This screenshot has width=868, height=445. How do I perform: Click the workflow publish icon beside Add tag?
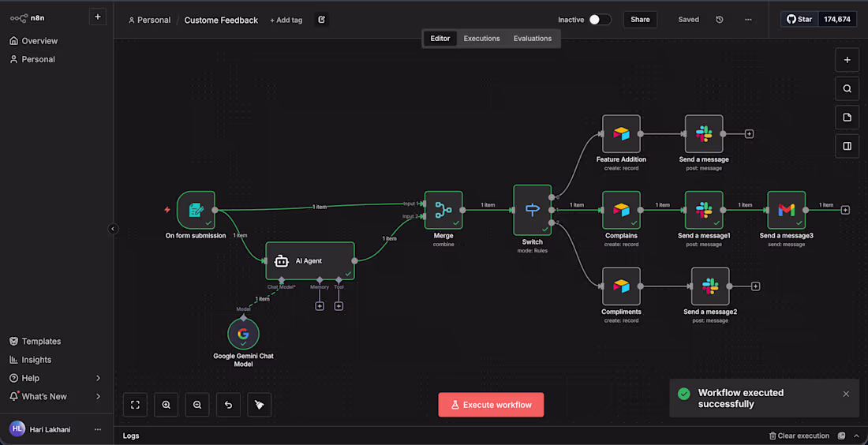click(x=322, y=20)
